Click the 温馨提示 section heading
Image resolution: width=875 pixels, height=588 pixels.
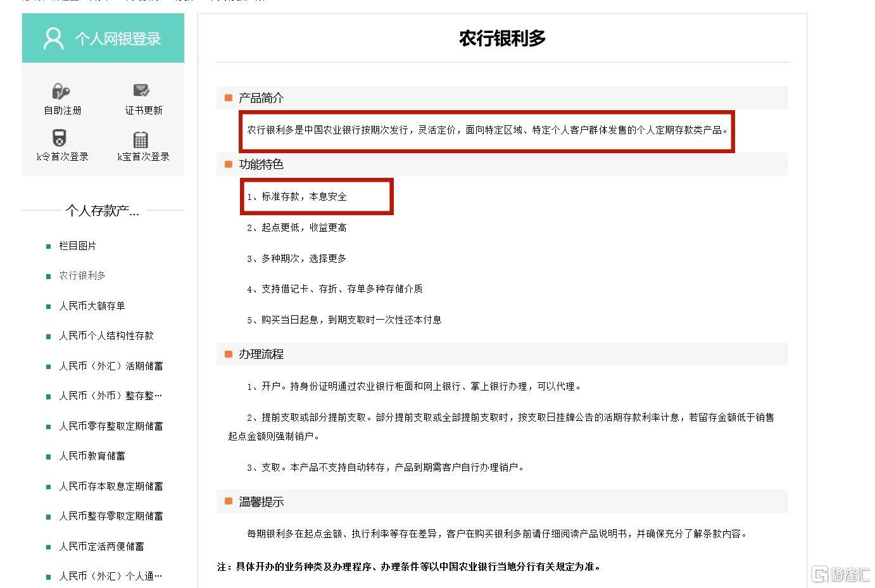261,502
